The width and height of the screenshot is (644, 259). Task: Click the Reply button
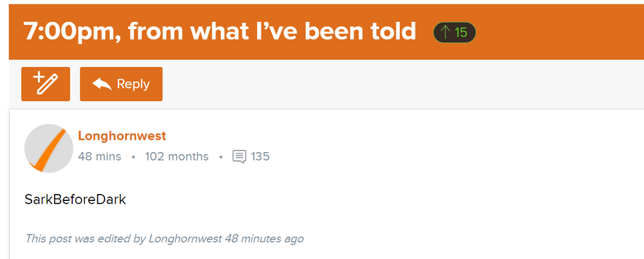pos(121,84)
